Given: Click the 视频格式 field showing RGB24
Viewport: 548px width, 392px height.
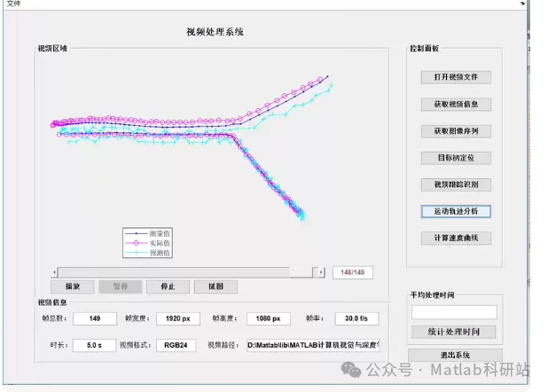Looking at the screenshot, I should [x=176, y=345].
